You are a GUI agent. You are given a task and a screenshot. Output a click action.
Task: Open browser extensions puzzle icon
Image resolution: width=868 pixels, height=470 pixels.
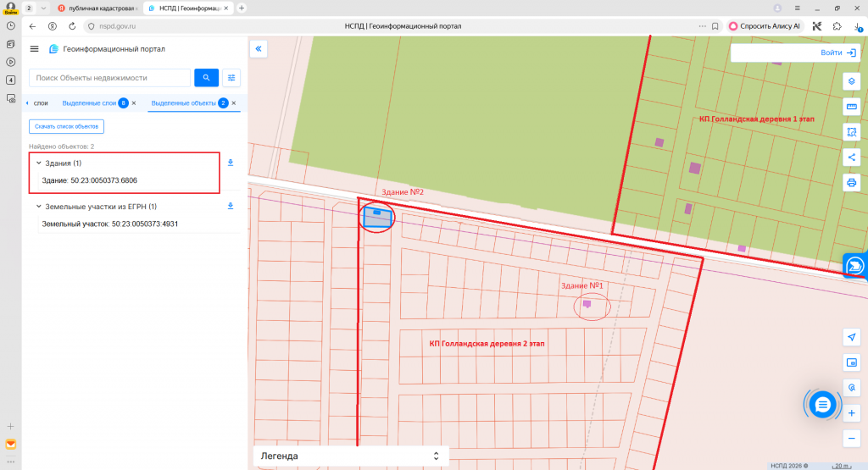point(837,26)
